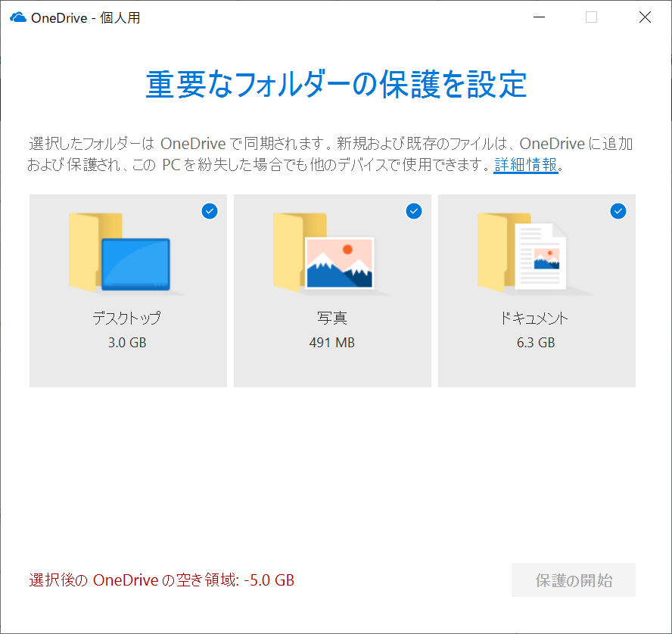Uncheck the ドキュメント folder checkmark
The height and width of the screenshot is (634, 672).
point(618,211)
